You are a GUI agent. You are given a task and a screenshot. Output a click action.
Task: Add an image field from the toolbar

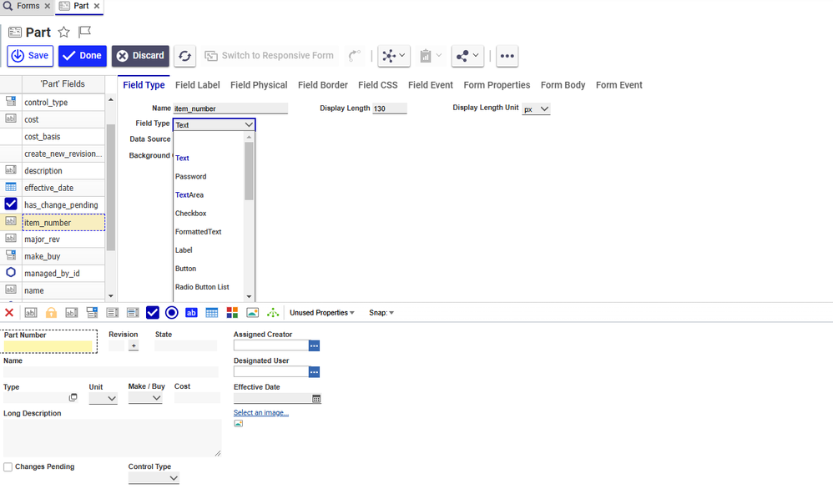(x=252, y=313)
